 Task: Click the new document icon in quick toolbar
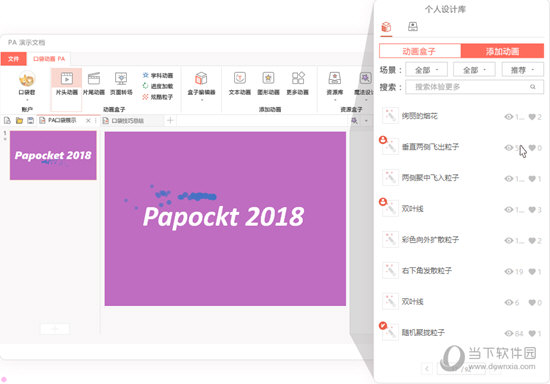[7, 121]
